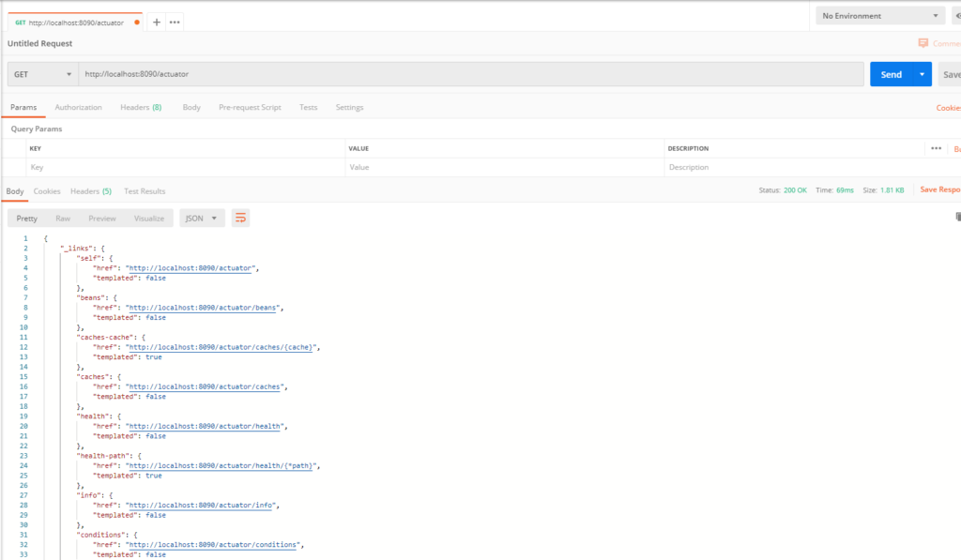Toggle the wrap lines icon in response
The image size is (961, 560).
click(x=240, y=218)
